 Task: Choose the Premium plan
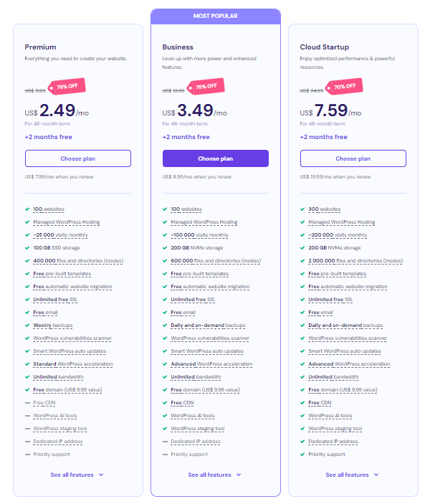click(78, 158)
